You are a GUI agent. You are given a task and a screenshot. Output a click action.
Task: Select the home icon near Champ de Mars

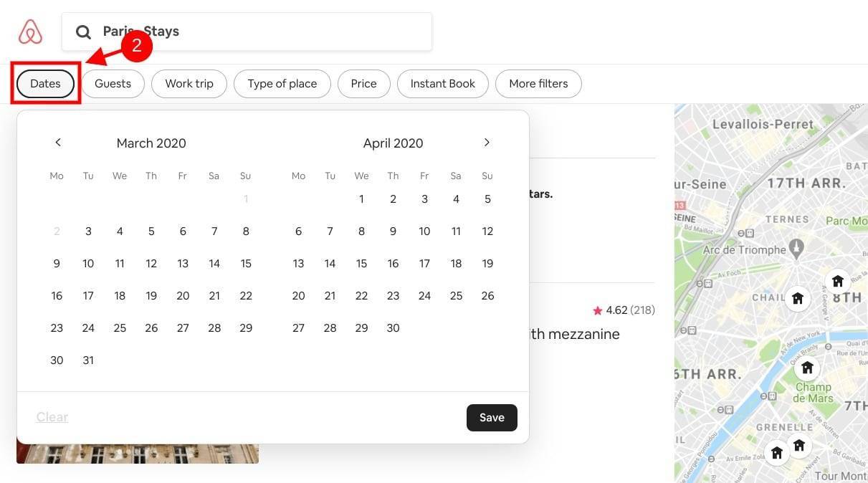(x=807, y=368)
